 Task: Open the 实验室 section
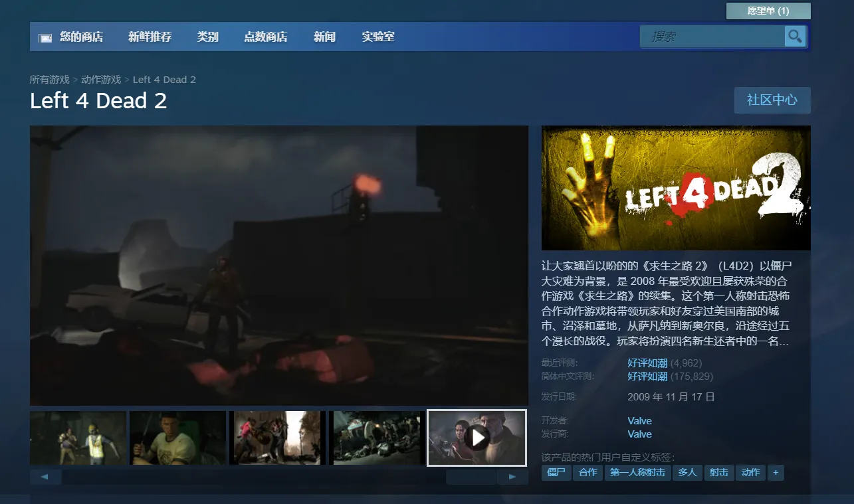click(377, 37)
